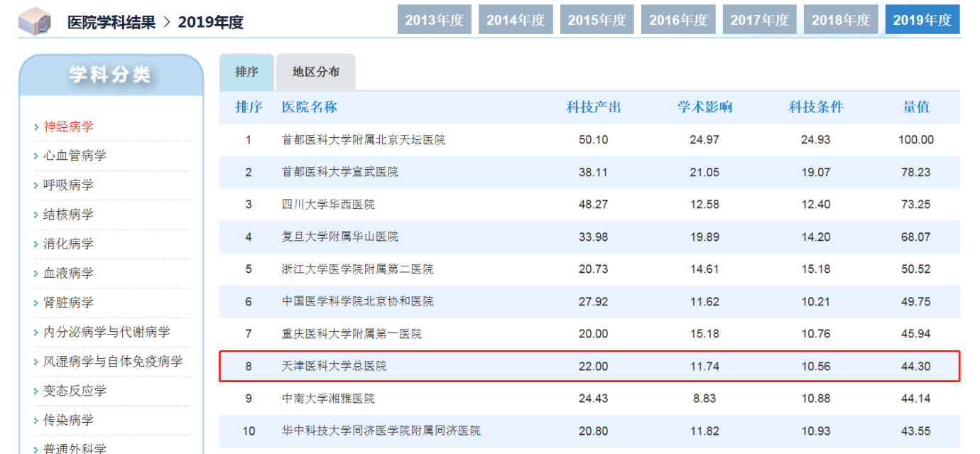Click hospital name 复旦大学附属华山医院
This screenshot has height=454, width=980.
[x=340, y=237]
